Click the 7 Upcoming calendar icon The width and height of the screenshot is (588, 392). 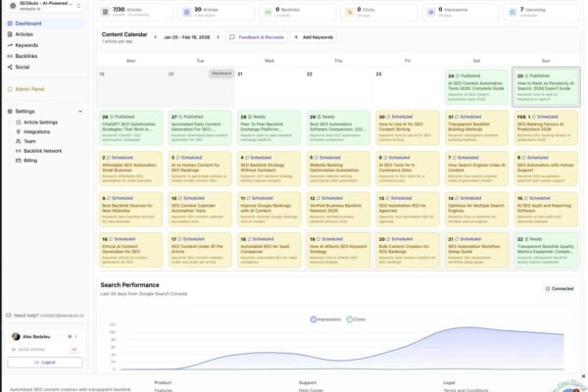coord(513,12)
